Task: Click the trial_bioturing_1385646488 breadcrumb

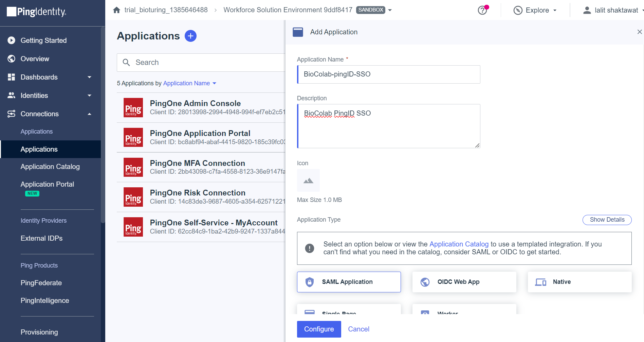Action: tap(166, 10)
